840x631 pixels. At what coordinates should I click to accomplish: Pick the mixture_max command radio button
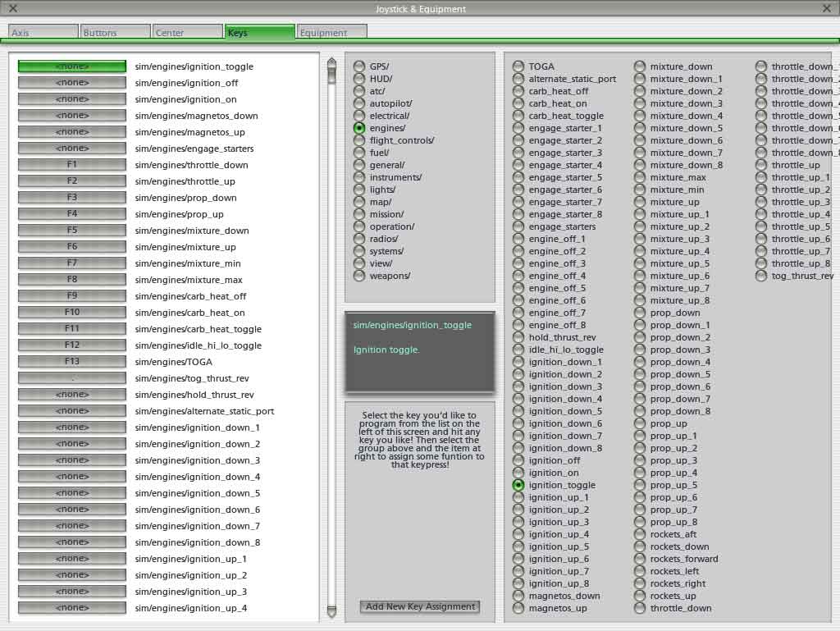(x=640, y=177)
